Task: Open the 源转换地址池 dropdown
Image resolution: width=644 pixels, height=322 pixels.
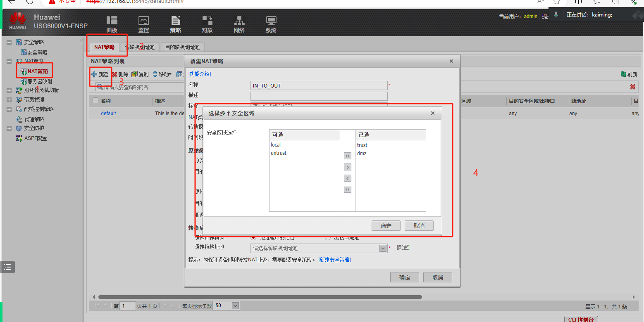Action: click(x=383, y=248)
